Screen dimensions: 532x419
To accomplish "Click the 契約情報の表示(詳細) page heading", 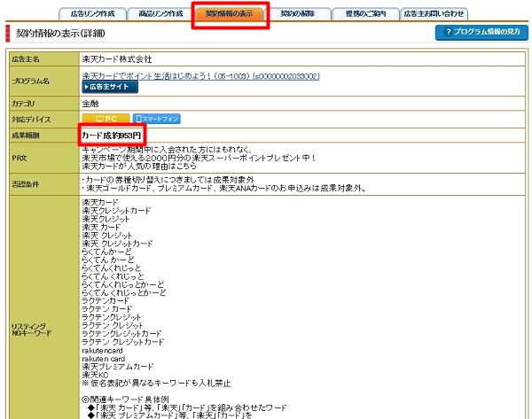I will pyautogui.click(x=60, y=34).
